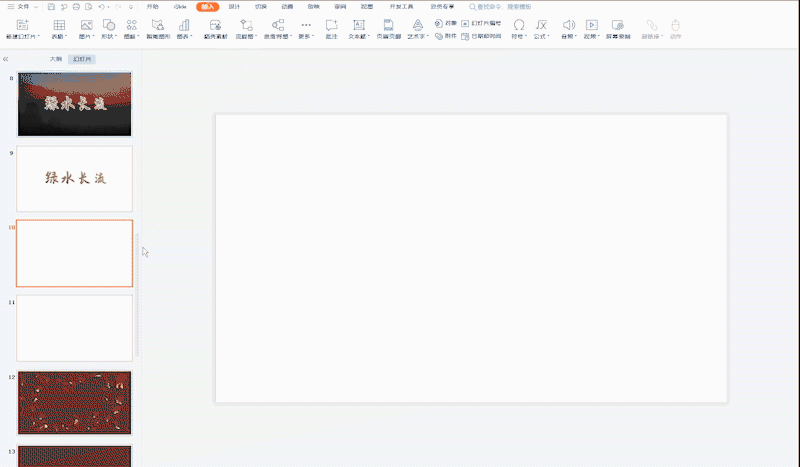Insert an Attachment (附件)
Screen dimensions: 800x467
[x=445, y=36]
